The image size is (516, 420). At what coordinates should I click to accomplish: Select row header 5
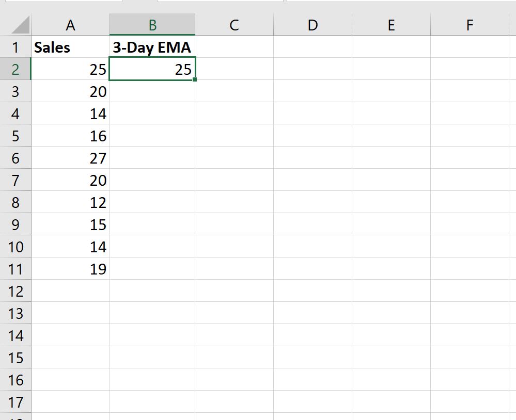click(15, 136)
